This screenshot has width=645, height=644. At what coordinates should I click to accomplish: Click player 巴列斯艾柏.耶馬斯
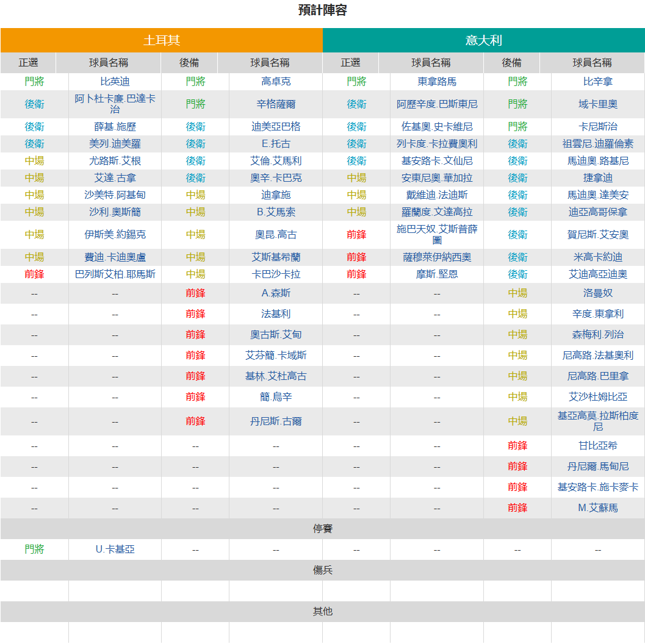coord(115,274)
